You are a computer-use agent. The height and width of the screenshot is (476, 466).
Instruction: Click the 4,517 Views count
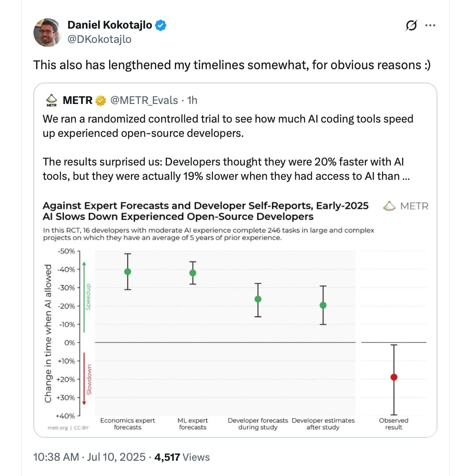click(182, 457)
